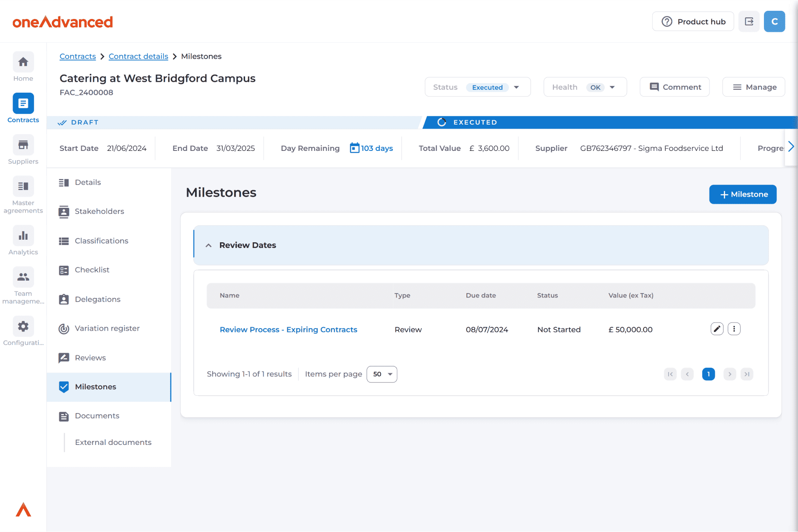This screenshot has height=532, width=798.
Task: Click the pencil edit icon for the milestone
Action: 716,329
